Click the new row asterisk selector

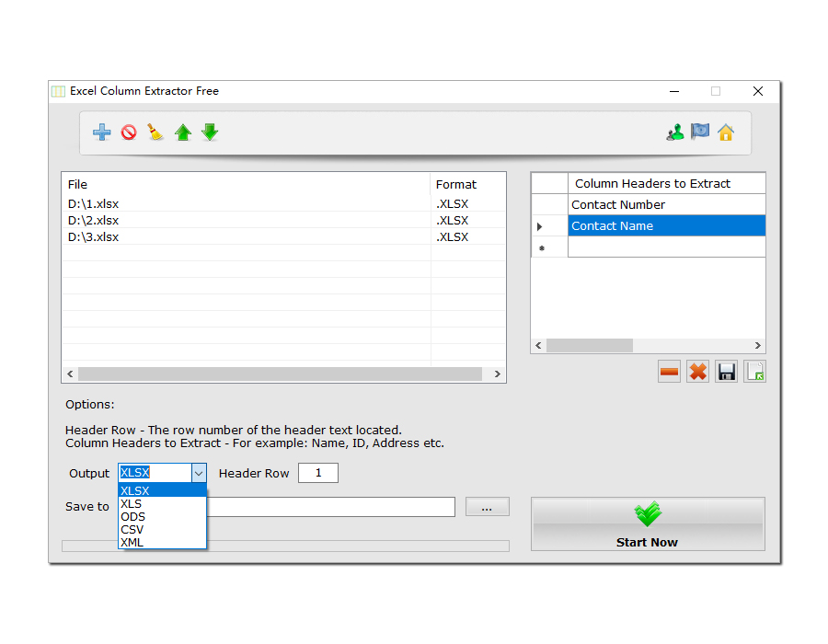550,247
